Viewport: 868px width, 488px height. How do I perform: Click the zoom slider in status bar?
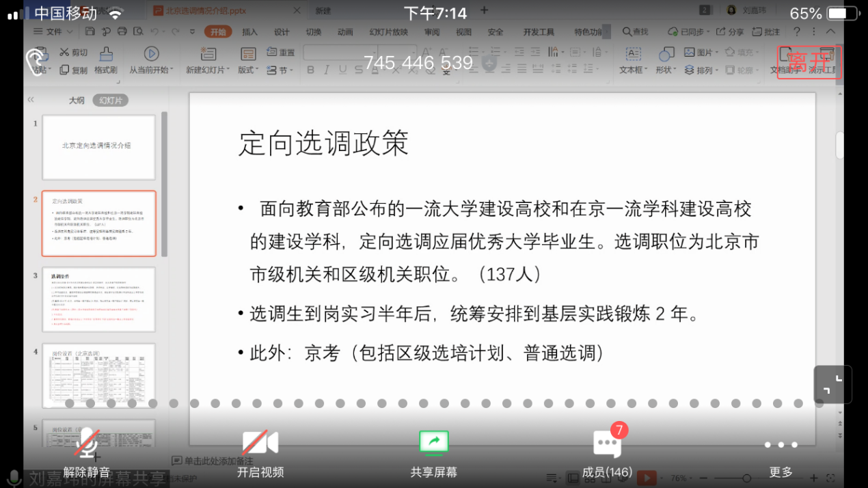tap(747, 478)
